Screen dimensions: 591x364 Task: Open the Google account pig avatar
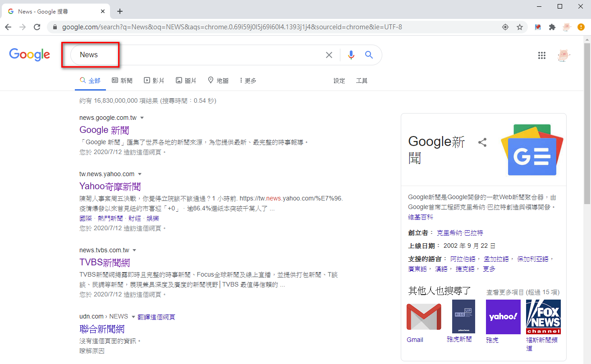coord(564,55)
